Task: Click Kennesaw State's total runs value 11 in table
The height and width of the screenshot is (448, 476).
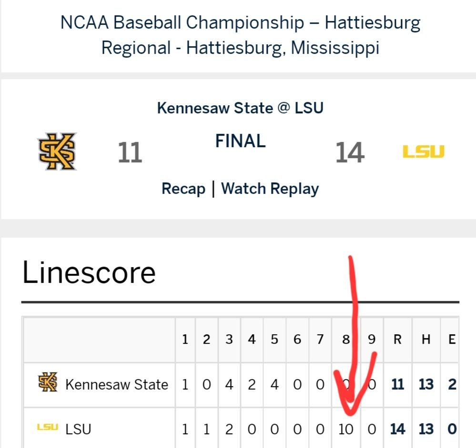Action: 397,384
